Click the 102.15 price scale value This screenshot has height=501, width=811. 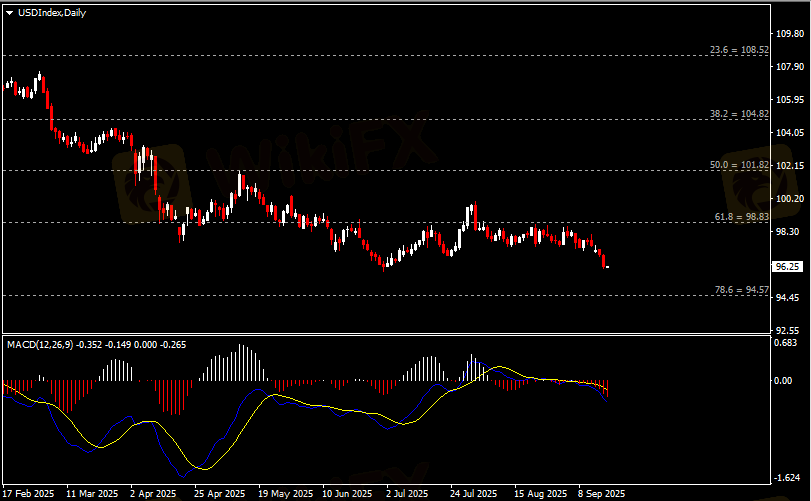790,166
